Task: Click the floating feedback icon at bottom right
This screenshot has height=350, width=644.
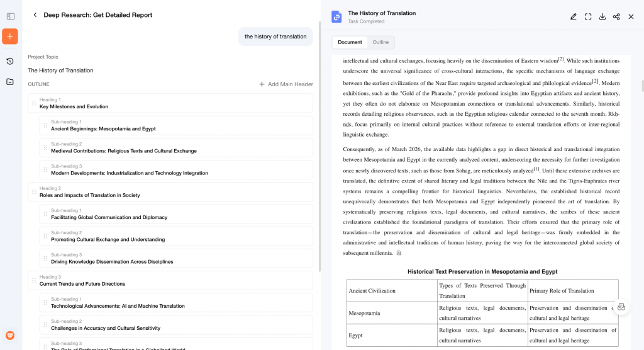Action: 621,307
